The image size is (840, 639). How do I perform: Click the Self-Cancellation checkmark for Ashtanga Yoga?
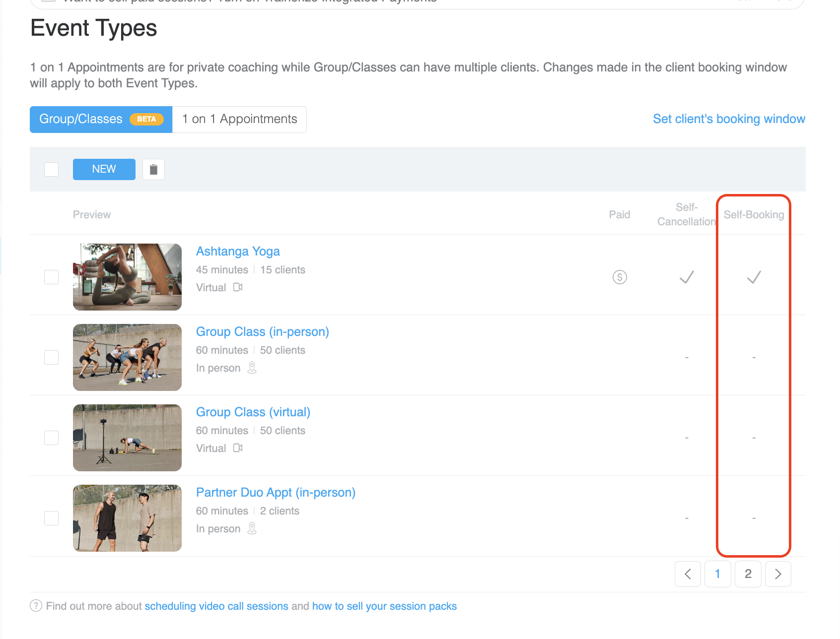[x=687, y=277]
